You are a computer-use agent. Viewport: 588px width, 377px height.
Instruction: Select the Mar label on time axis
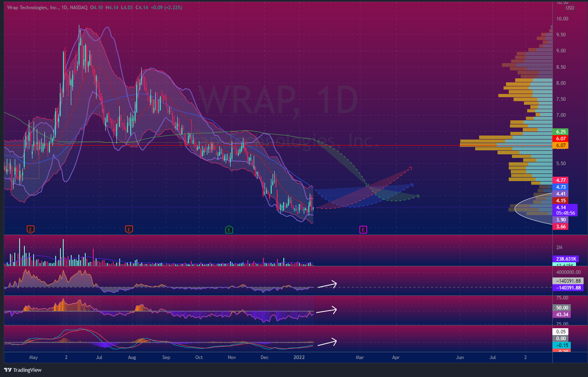pyautogui.click(x=360, y=357)
